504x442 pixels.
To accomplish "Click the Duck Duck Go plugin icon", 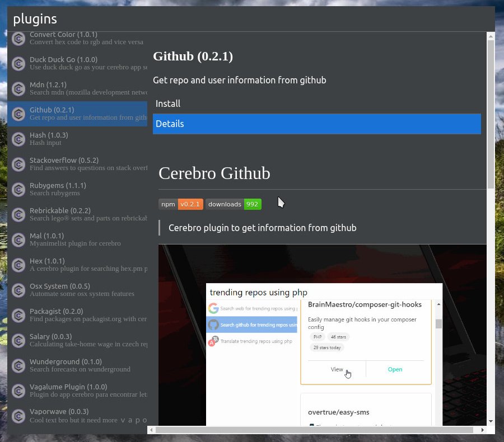I will click(x=18, y=64).
